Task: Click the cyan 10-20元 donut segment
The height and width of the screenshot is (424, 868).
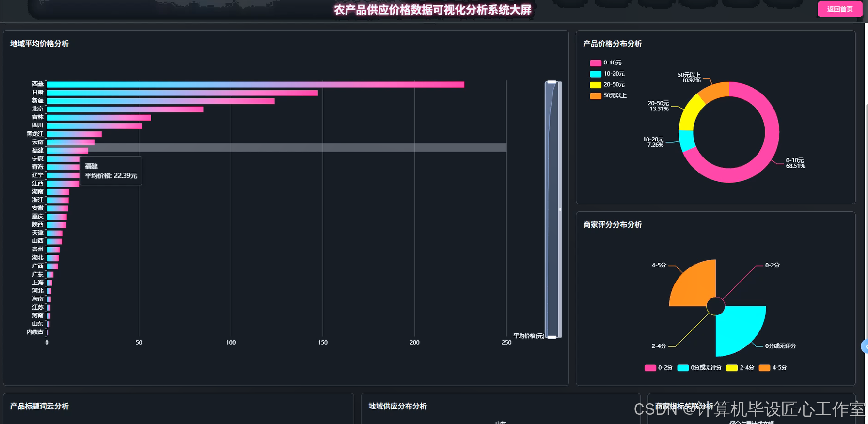Action: 686,140
